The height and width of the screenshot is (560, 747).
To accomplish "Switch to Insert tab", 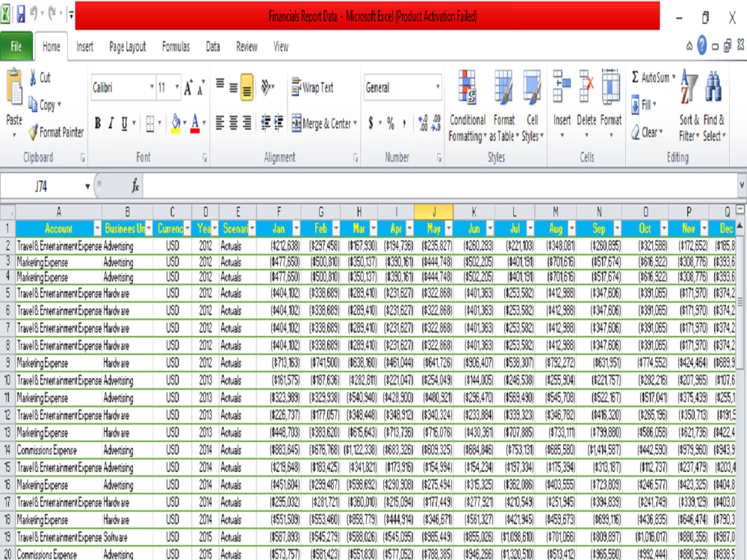I will (x=85, y=46).
